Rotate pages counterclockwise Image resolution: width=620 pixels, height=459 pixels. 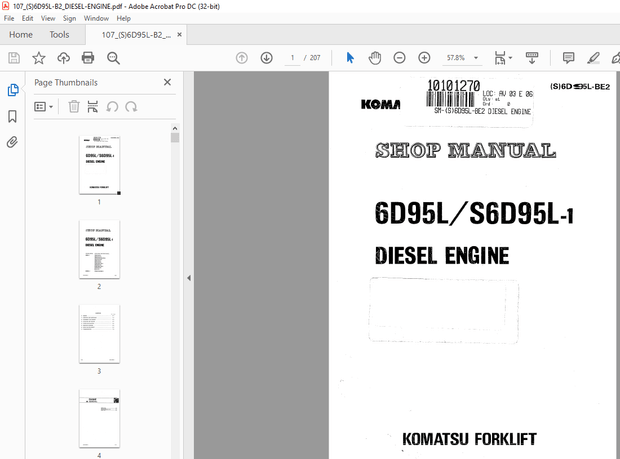[112, 107]
